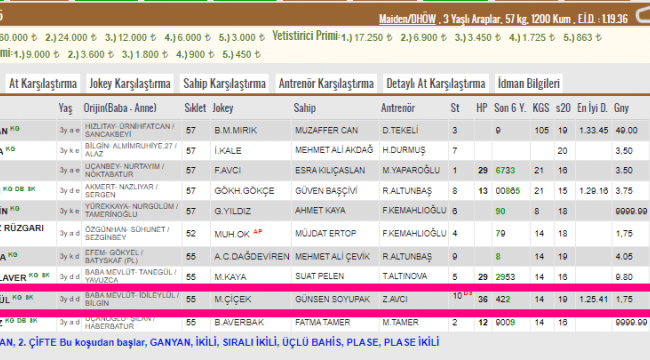
Task: Open the Sahip Karşılaştırma tab
Action: click(224, 83)
